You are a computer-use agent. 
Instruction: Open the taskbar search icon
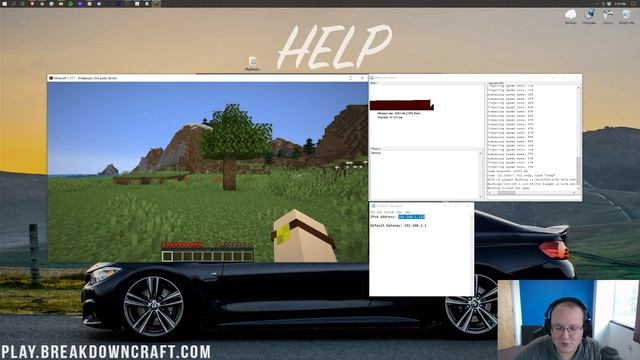coord(13,4)
